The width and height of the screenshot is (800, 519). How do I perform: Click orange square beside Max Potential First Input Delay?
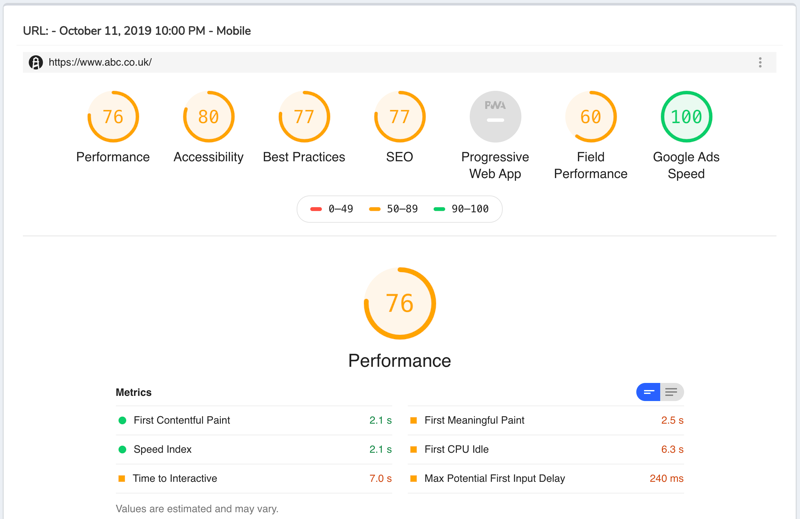pos(414,479)
